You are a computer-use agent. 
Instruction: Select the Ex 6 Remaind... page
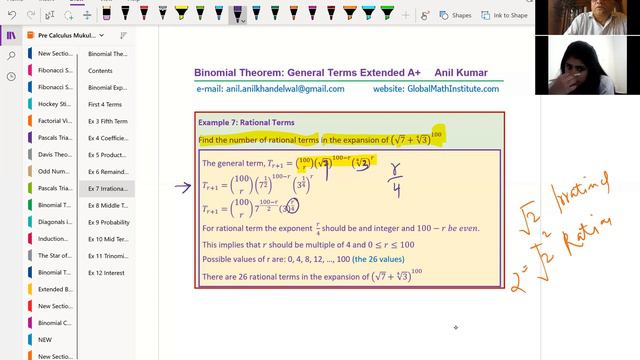point(107,172)
